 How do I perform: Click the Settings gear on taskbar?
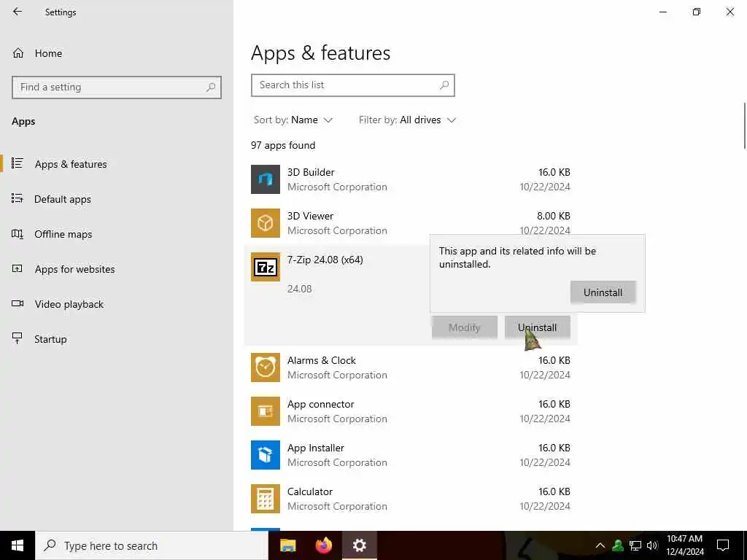pos(359,545)
